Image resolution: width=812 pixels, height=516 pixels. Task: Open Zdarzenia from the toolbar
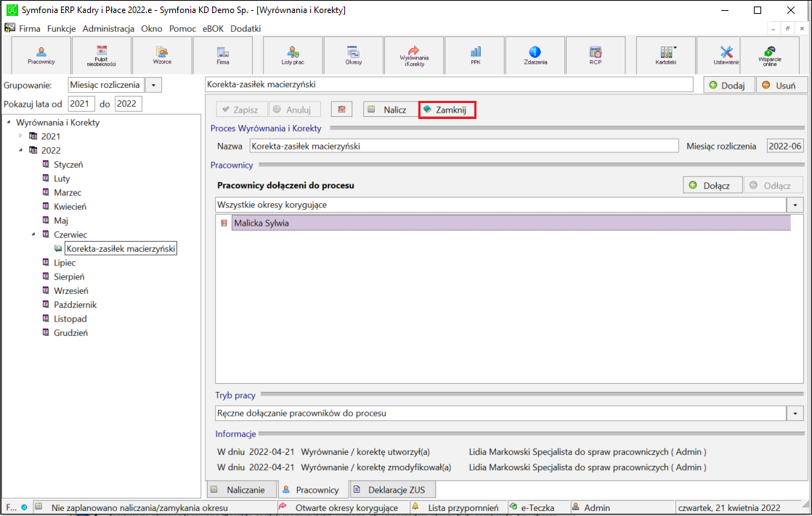[535, 55]
